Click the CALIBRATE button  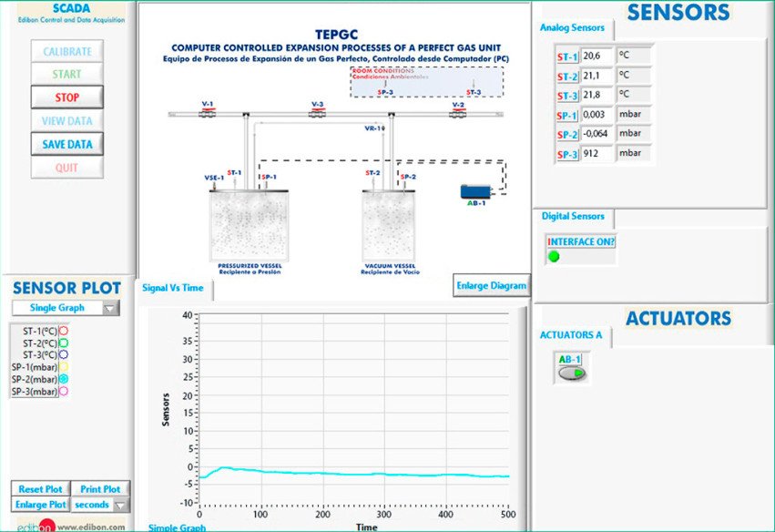pyautogui.click(x=67, y=51)
